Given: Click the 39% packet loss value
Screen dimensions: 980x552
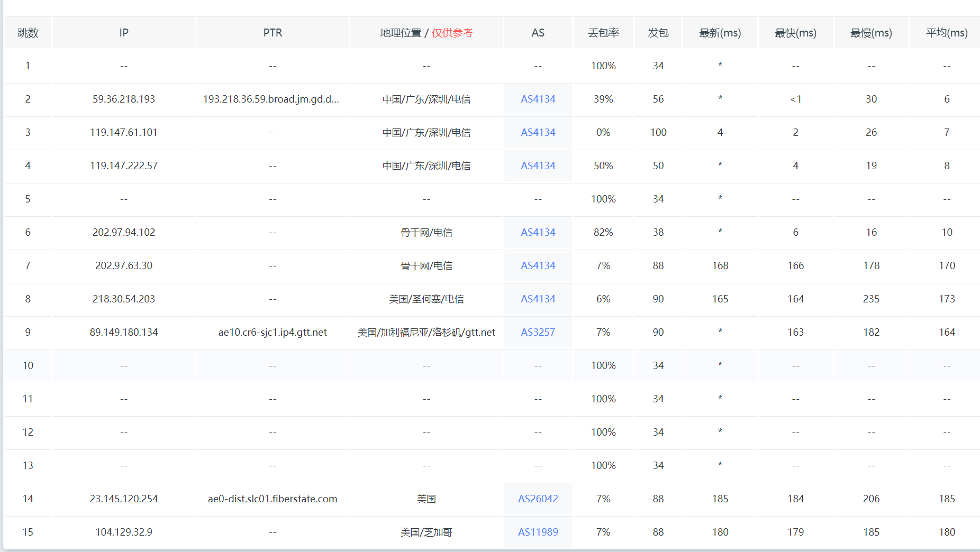Looking at the screenshot, I should click(603, 99).
